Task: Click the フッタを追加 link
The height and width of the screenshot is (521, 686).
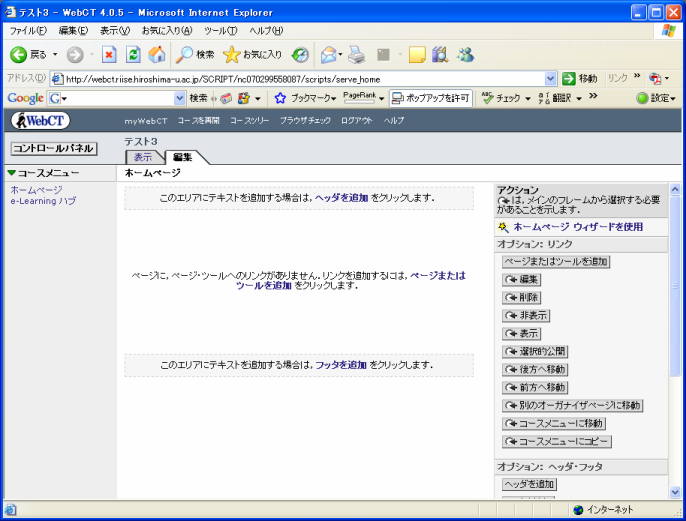Action: 341,365
